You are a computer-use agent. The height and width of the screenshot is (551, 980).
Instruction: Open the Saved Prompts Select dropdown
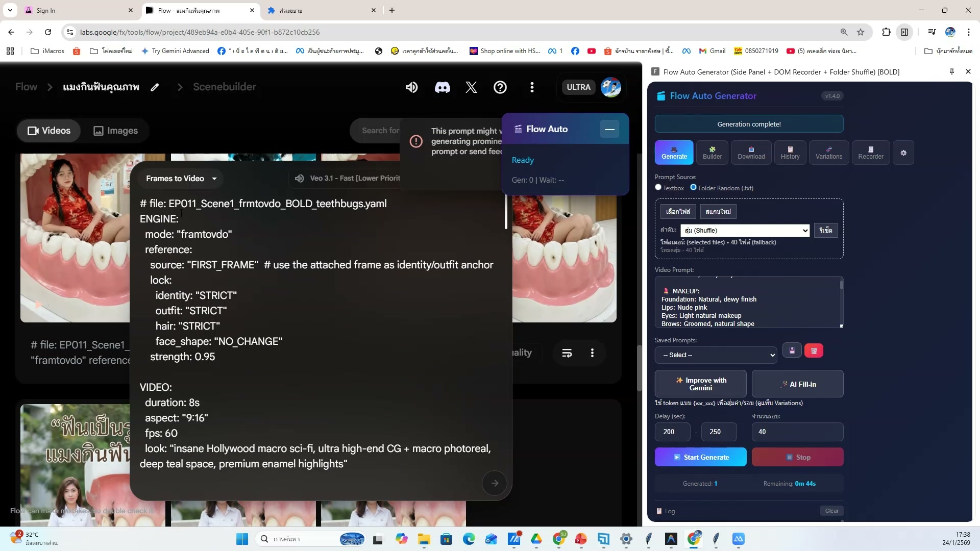click(x=716, y=355)
